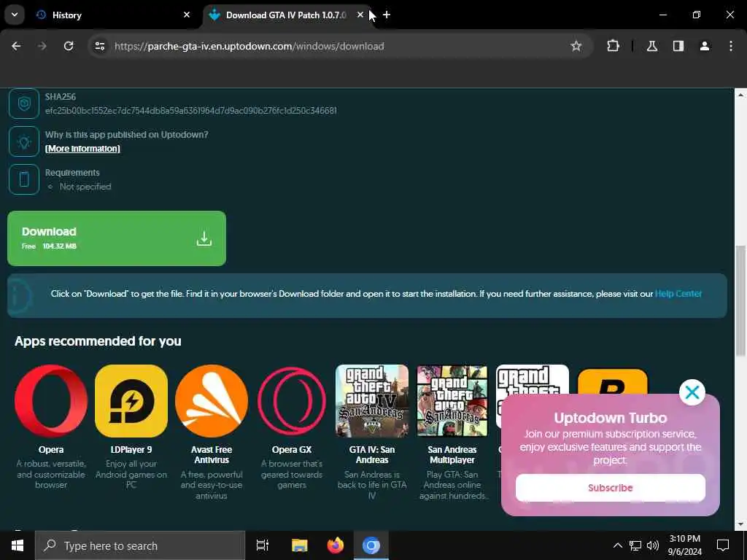The height and width of the screenshot is (560, 747).
Task: Go forward one page
Action: [x=42, y=46]
